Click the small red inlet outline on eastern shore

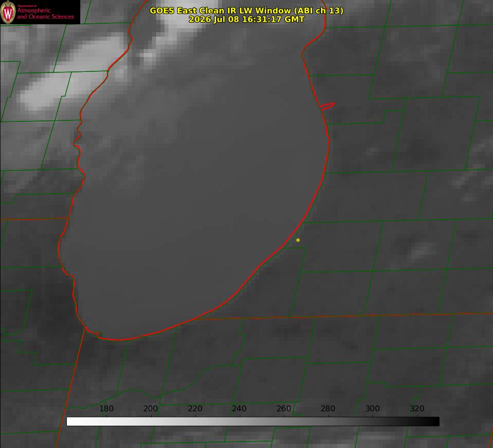click(327, 106)
